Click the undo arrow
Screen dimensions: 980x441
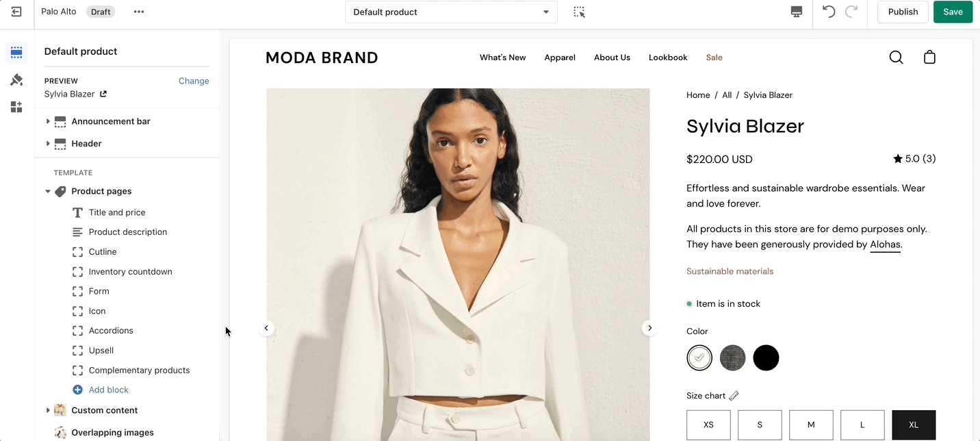(x=829, y=12)
